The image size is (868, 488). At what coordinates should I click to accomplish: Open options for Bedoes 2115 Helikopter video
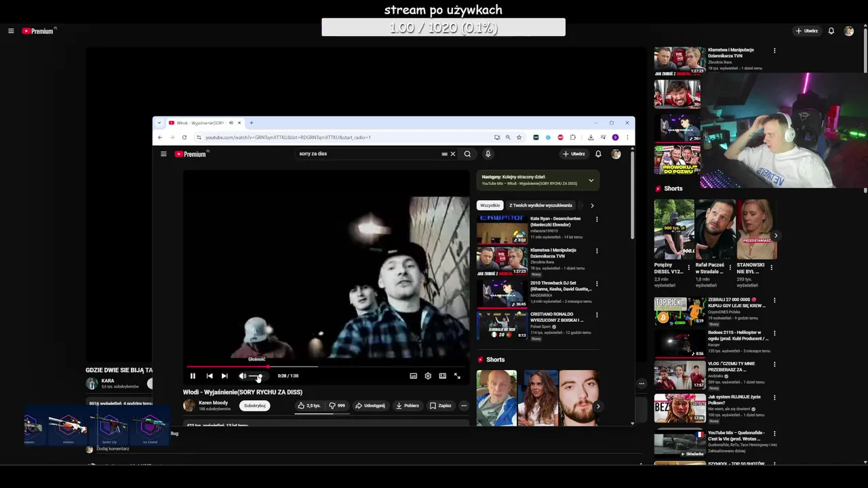774,333
